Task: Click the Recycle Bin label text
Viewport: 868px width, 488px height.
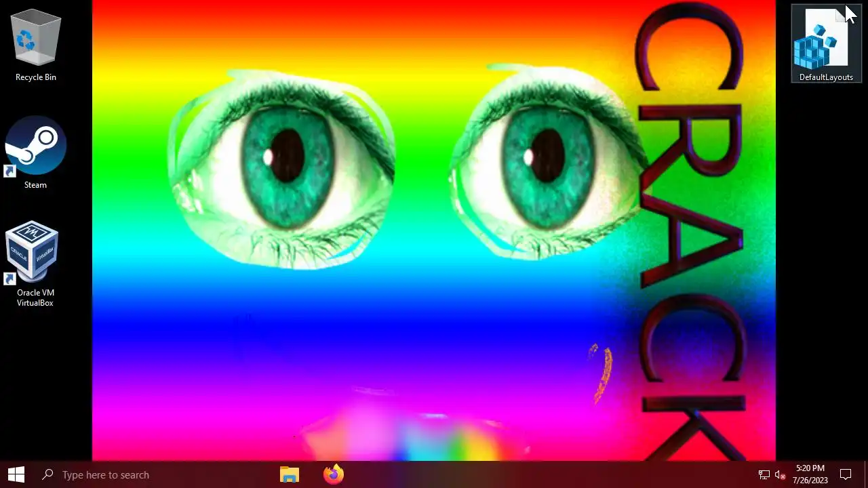Action: point(36,77)
